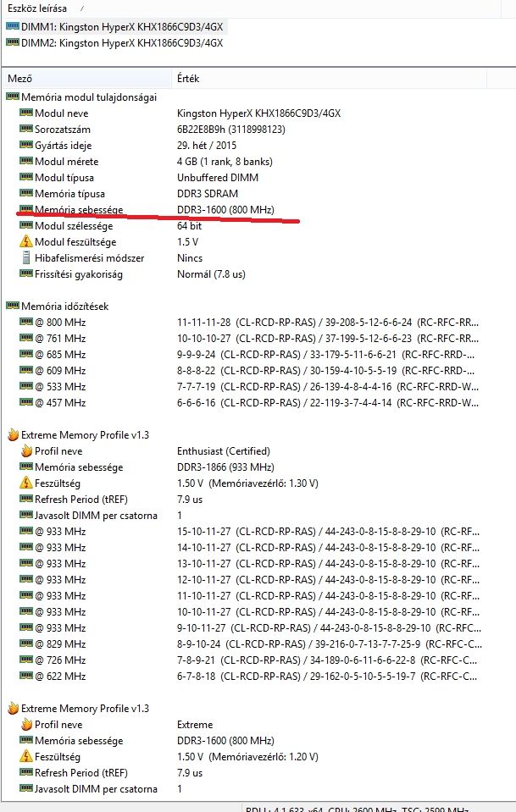Click the chip icon beside Modul szélessége
Image resolution: width=516 pixels, height=812 pixels.
[26, 224]
